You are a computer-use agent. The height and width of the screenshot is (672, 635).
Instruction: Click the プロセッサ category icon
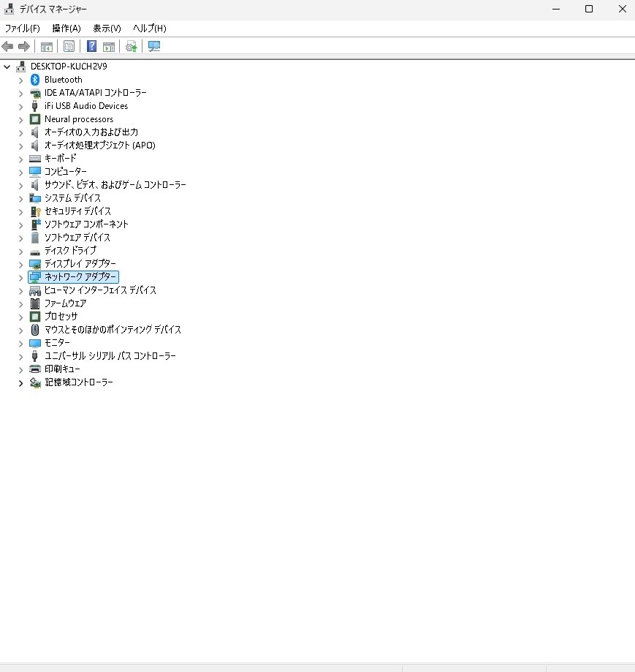point(35,317)
